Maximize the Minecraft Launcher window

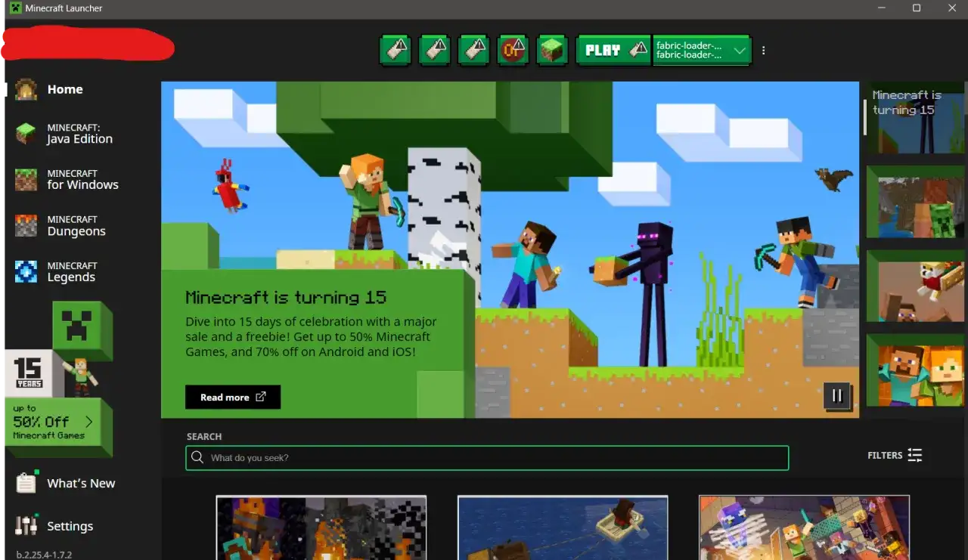[x=917, y=8]
